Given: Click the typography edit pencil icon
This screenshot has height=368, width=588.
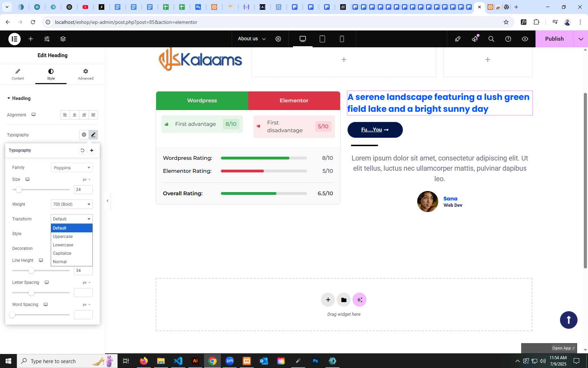Looking at the screenshot, I should point(93,135).
